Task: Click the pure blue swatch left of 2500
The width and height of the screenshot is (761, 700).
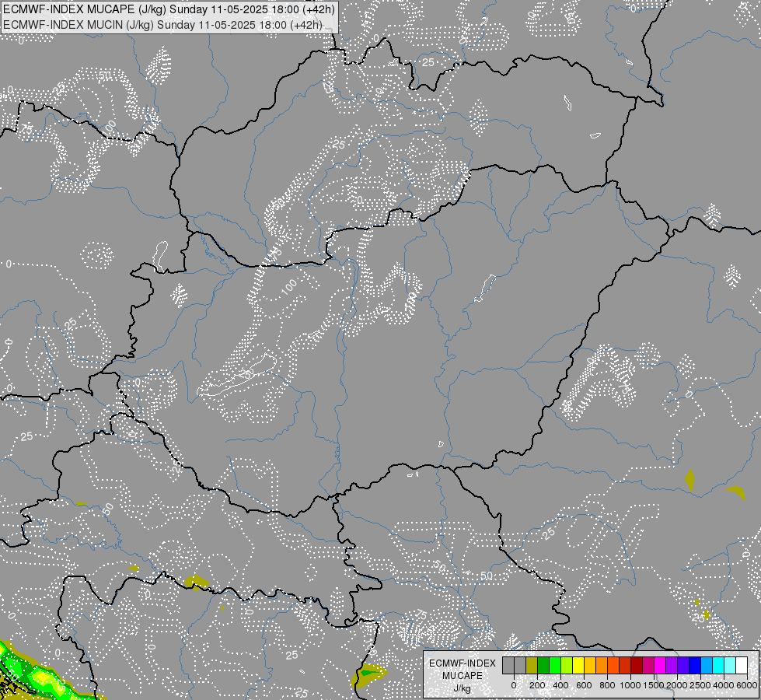Action: coord(694,665)
